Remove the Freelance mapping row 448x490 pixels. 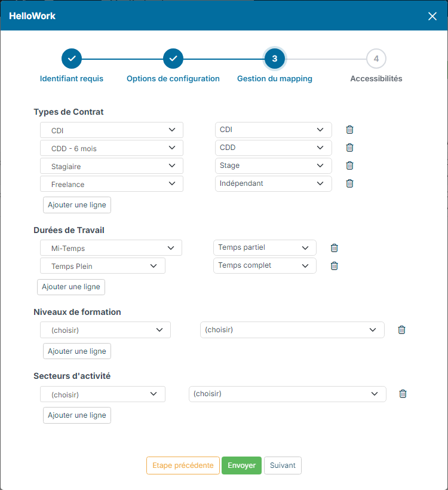click(x=349, y=183)
